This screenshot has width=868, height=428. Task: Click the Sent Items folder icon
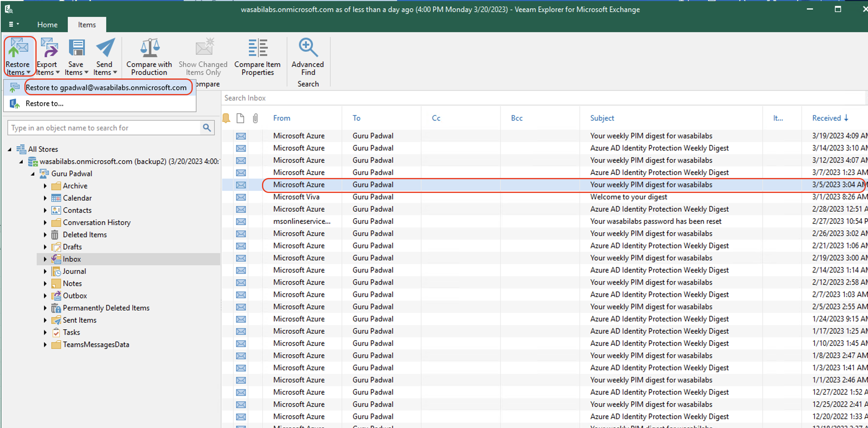click(56, 320)
